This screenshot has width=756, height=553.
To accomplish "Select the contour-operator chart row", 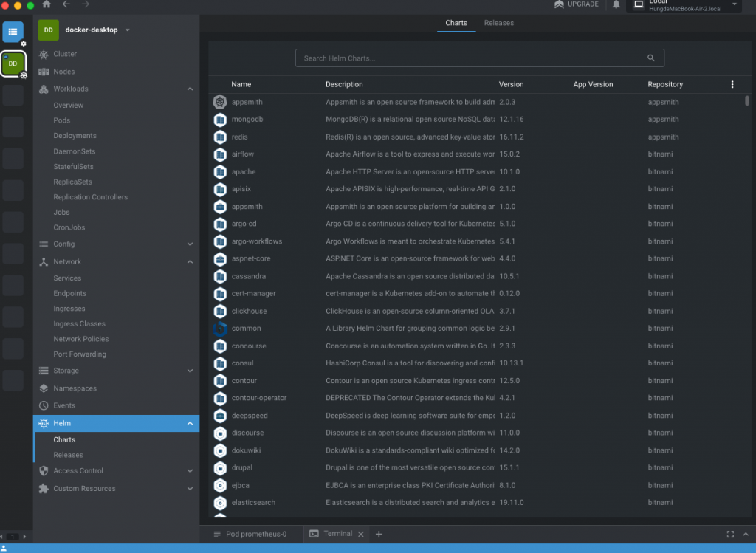I will click(x=479, y=398).
